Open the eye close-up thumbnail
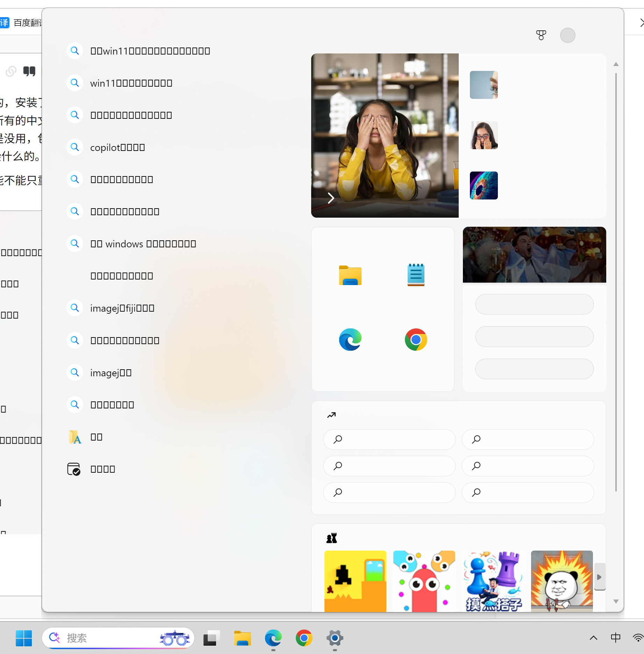 click(x=484, y=85)
